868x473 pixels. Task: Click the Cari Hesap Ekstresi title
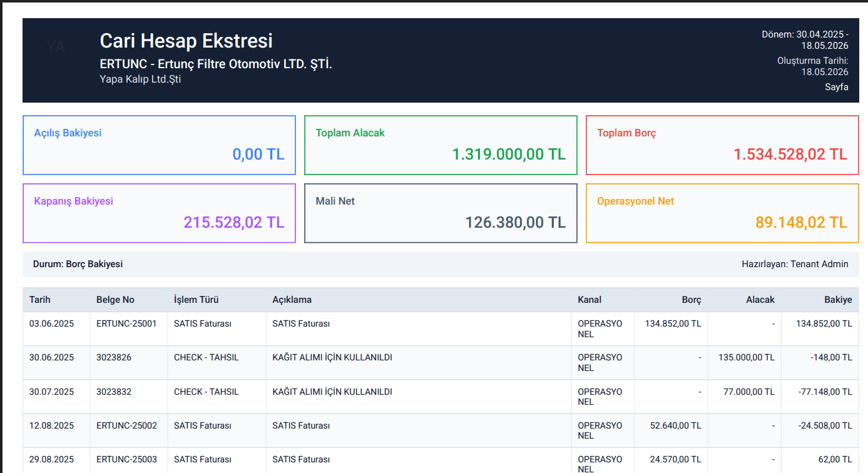tap(186, 41)
